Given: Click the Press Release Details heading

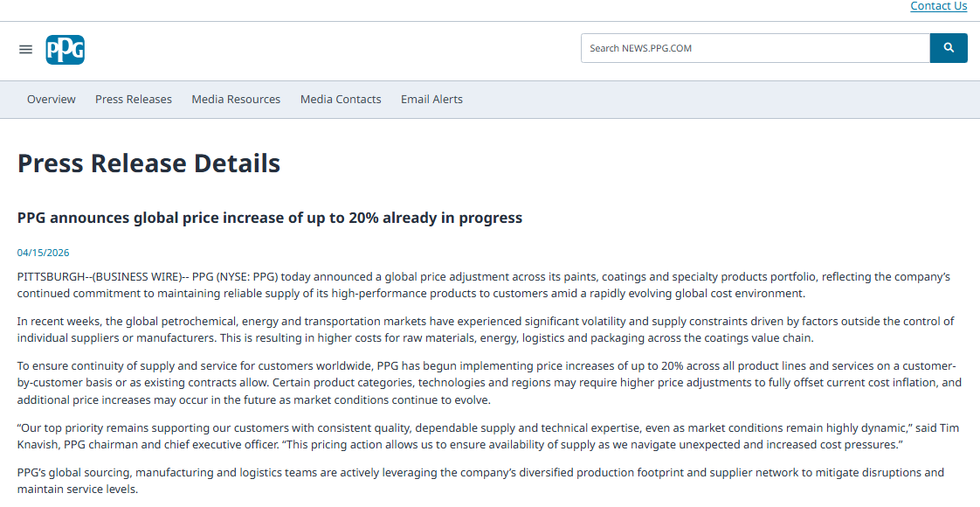Looking at the screenshot, I should point(148,163).
